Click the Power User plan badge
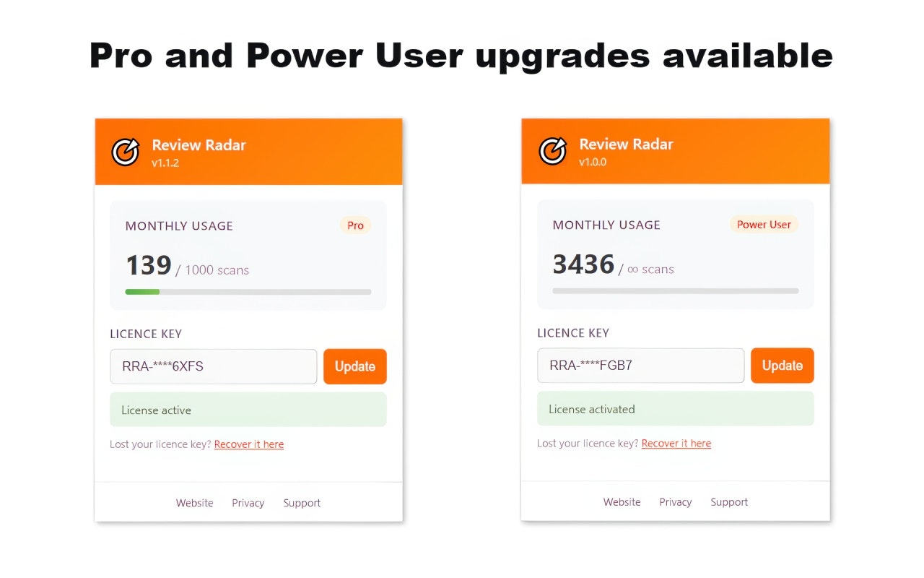This screenshot has height=578, width=924. pyautogui.click(x=764, y=224)
